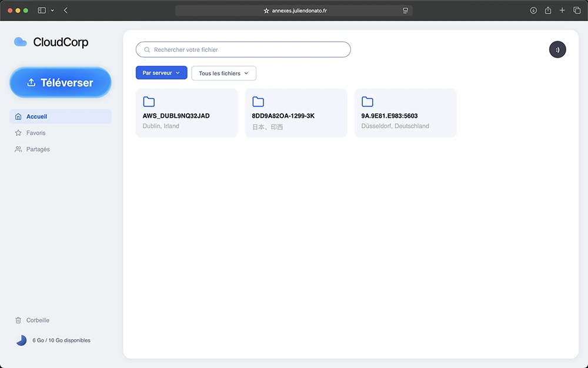Open the Corbeille trash
Image resolution: width=588 pixels, height=368 pixels.
38,320
